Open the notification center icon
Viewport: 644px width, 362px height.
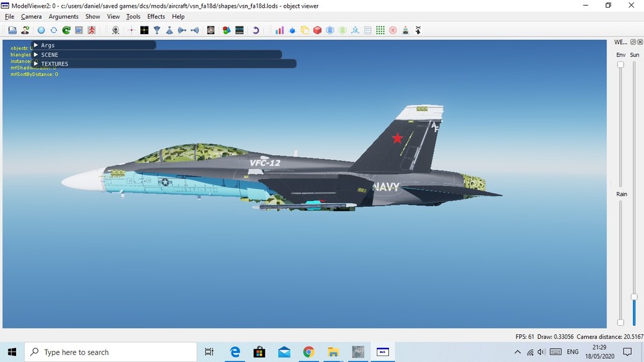pyautogui.click(x=627, y=352)
